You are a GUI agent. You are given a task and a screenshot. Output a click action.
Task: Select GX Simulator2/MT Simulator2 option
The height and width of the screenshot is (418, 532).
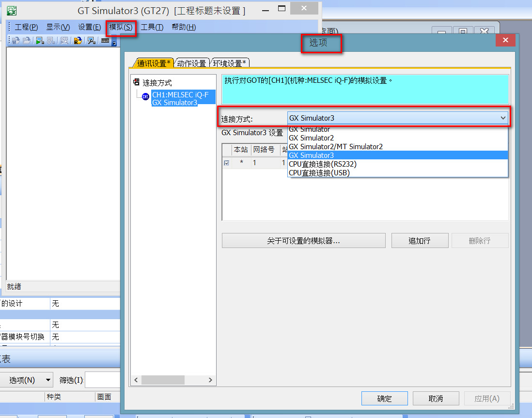tap(335, 147)
